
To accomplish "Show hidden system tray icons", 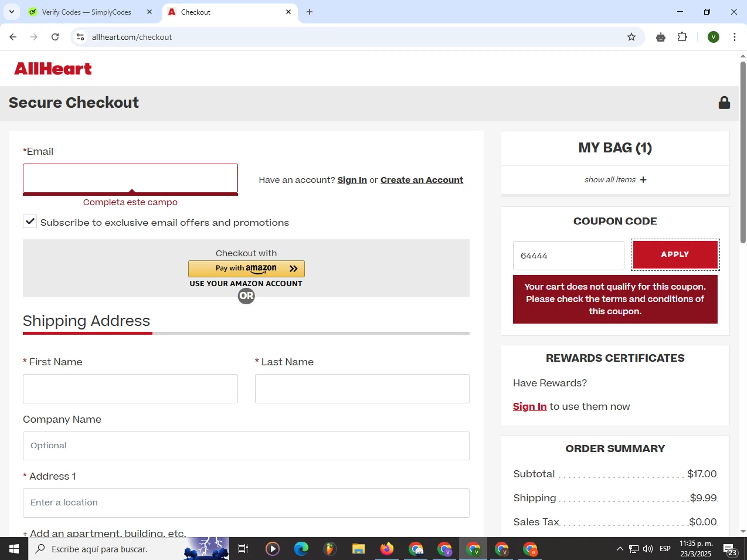I will 620,549.
